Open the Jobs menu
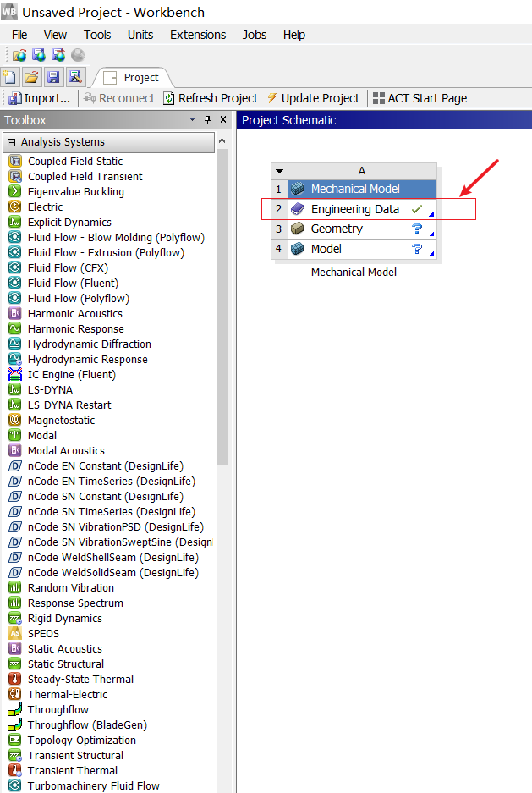 point(254,35)
